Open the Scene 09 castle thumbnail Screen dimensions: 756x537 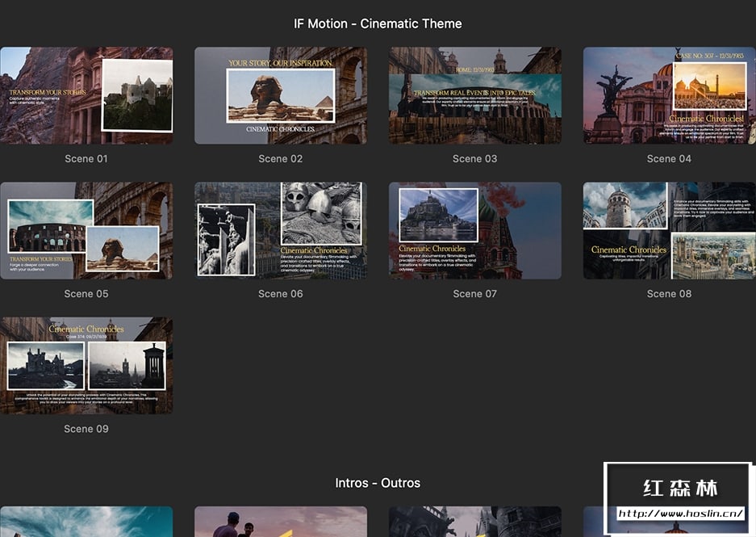click(x=86, y=365)
